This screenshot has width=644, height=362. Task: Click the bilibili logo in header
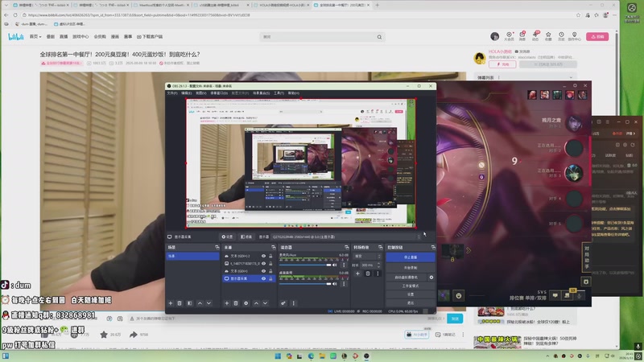(x=16, y=36)
